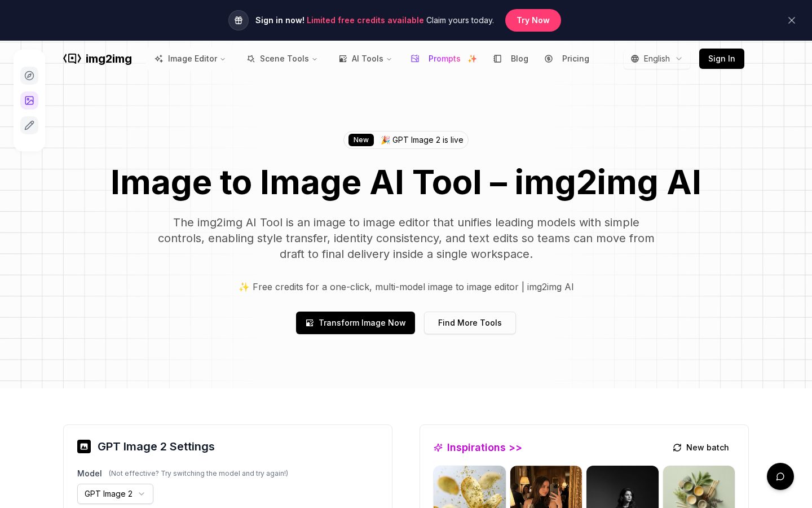812x508 pixels.
Task: Click the Pricing coin icon
Action: [x=549, y=59]
